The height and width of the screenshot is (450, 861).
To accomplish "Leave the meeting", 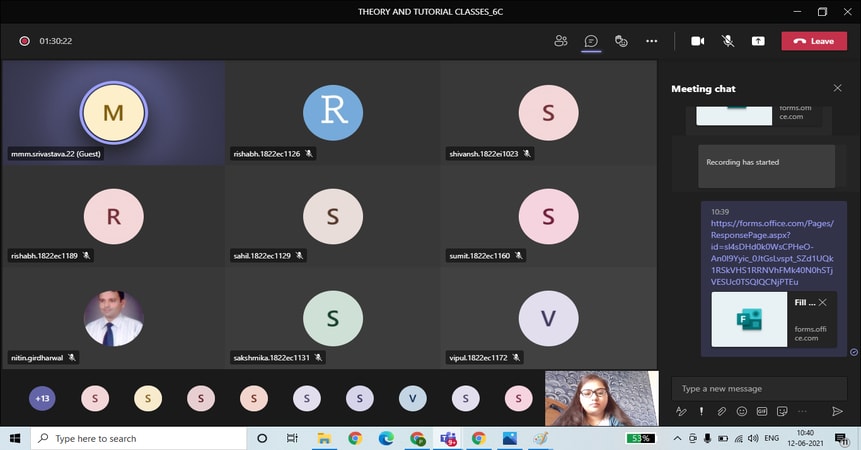I will 813,41.
